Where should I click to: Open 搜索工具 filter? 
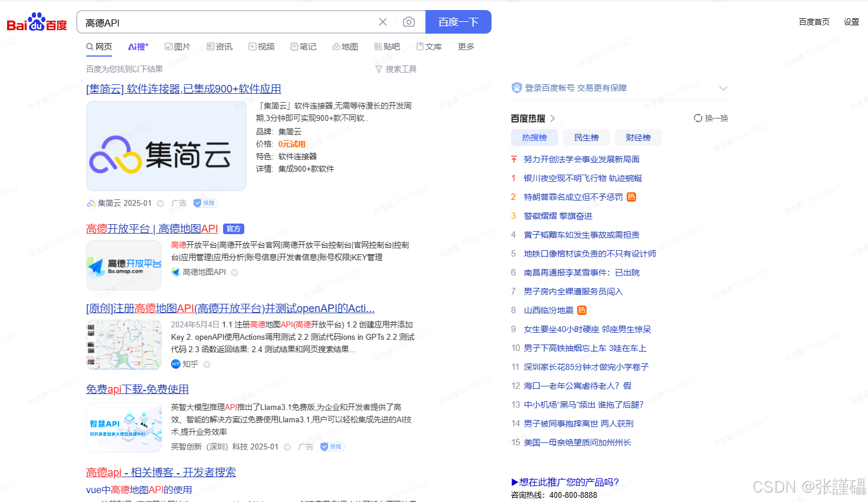401,69
